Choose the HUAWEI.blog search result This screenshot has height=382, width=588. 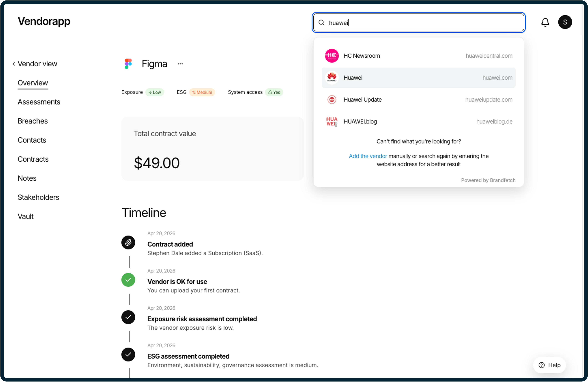point(418,122)
